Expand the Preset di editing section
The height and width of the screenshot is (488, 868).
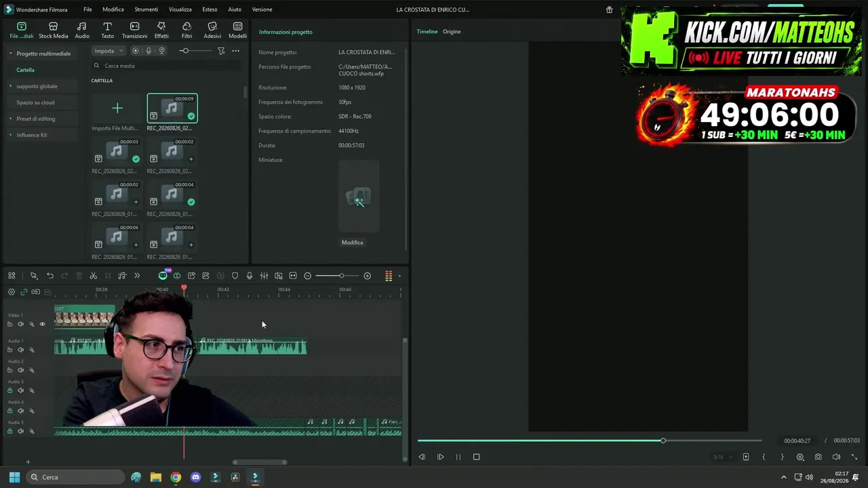click(10, 119)
